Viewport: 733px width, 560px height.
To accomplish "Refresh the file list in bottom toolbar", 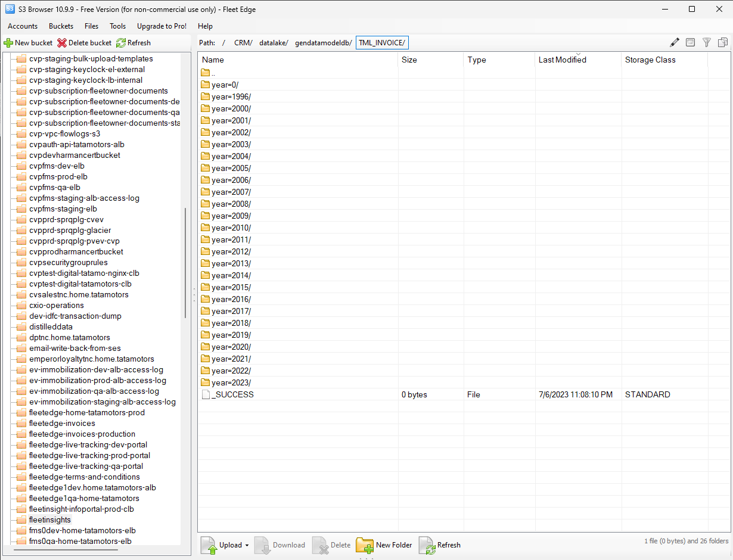I will [440, 545].
